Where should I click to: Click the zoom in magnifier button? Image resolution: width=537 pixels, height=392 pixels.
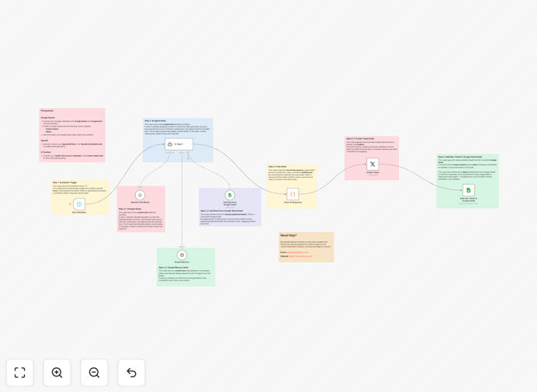57,373
